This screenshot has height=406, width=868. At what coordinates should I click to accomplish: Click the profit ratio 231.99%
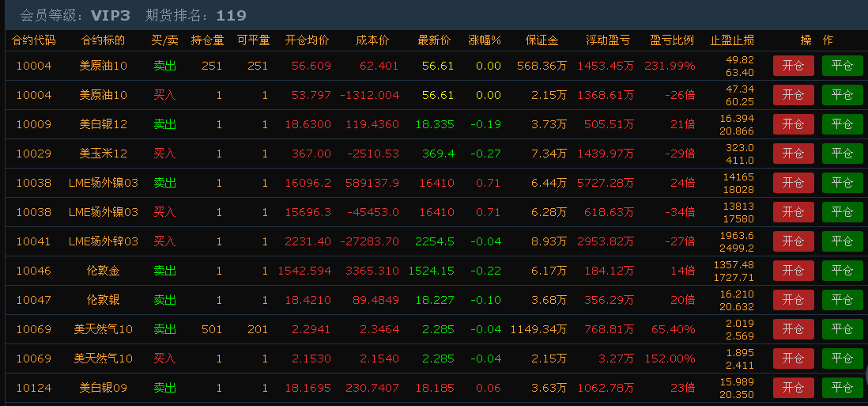(670, 66)
